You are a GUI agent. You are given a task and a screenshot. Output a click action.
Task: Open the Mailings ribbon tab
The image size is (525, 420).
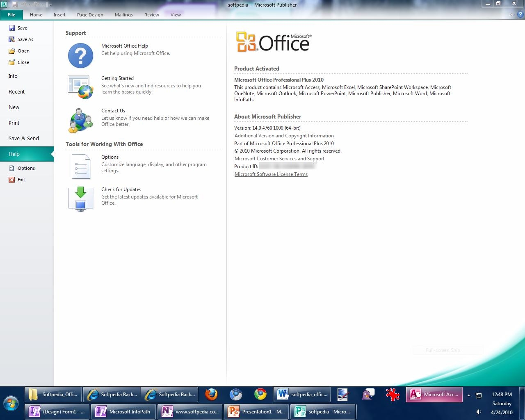[x=123, y=15]
